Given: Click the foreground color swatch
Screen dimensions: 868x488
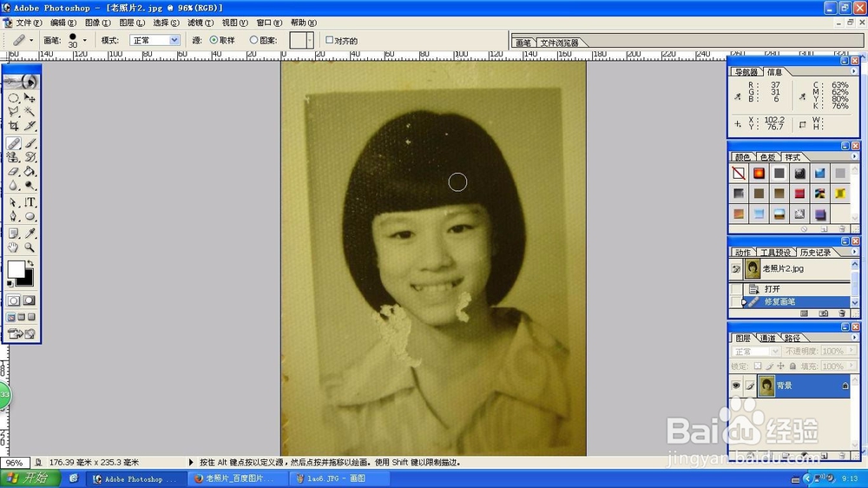Looking at the screenshot, I should click(x=16, y=270).
